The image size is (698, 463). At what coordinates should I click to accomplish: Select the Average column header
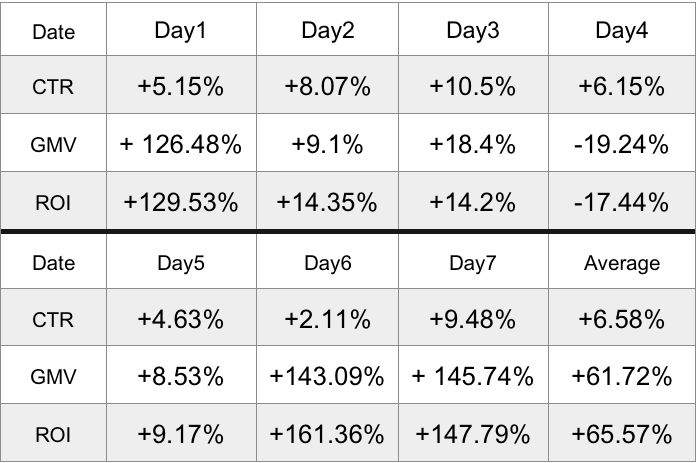621,263
